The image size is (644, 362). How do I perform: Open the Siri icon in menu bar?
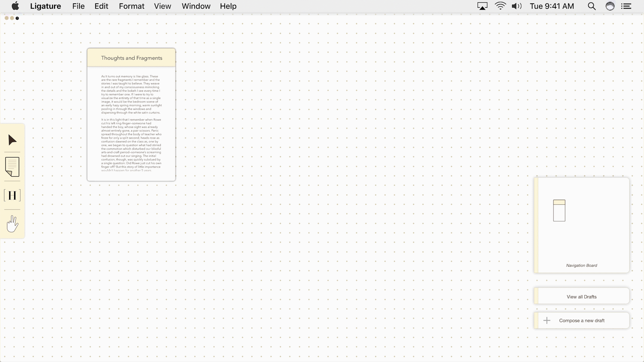(610, 6)
